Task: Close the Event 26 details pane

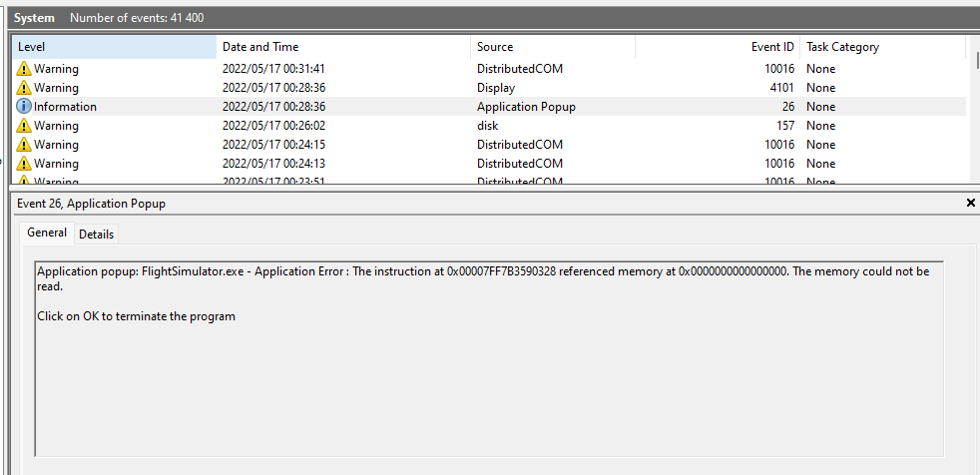Action: (x=971, y=203)
